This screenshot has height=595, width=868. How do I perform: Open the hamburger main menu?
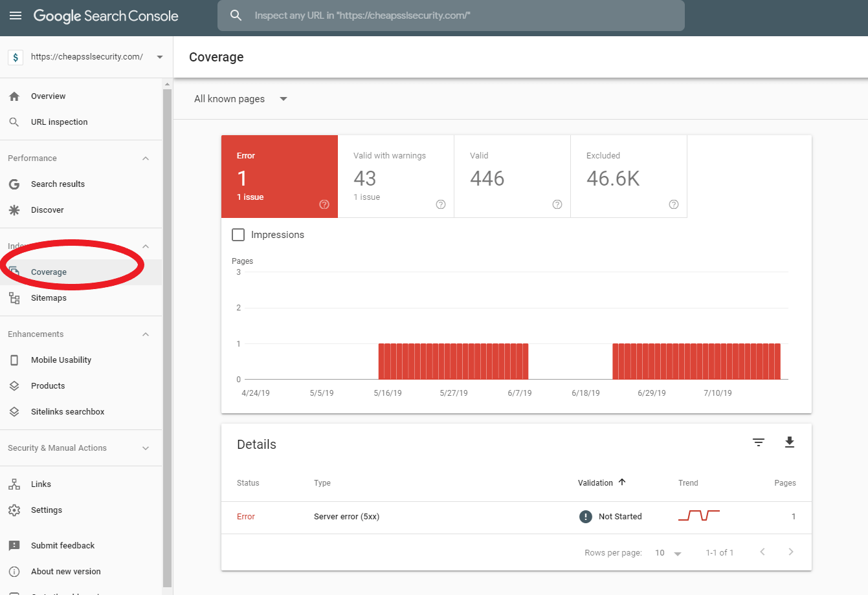(x=16, y=16)
